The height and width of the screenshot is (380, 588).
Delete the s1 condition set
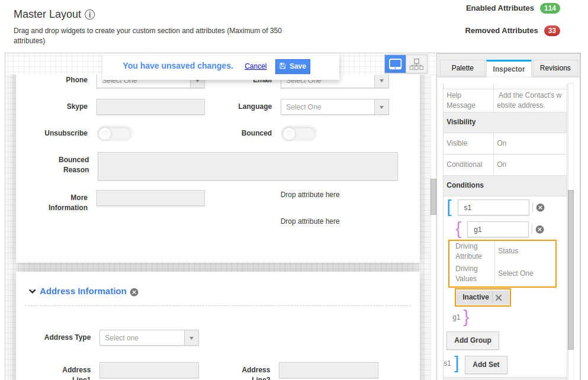click(540, 208)
